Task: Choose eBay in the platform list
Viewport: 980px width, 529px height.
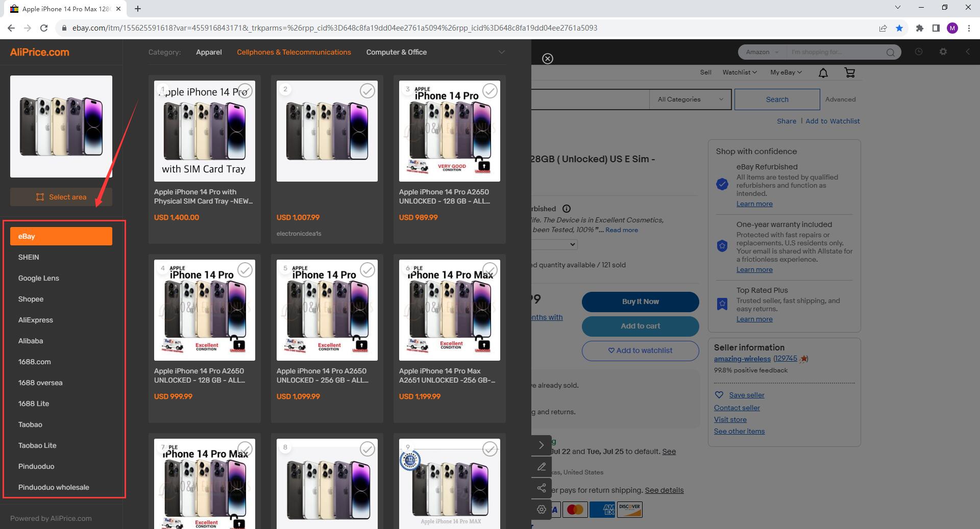Action: [x=61, y=236]
